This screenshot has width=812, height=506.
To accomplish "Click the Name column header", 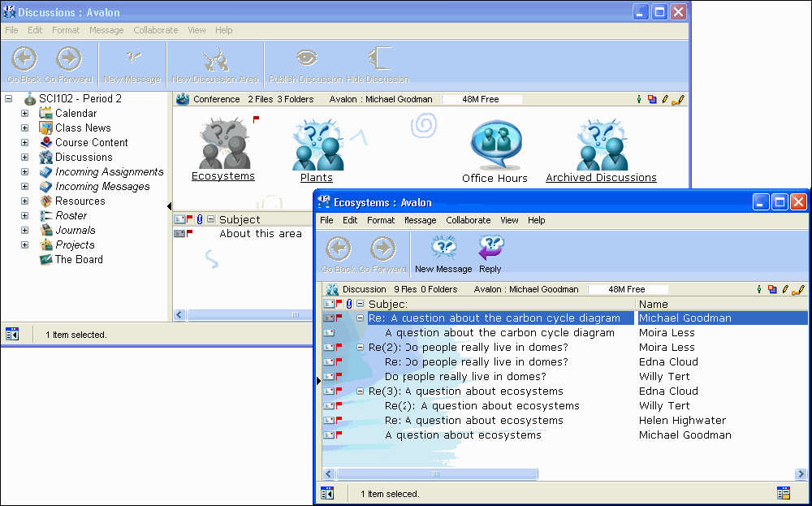I will click(x=654, y=304).
